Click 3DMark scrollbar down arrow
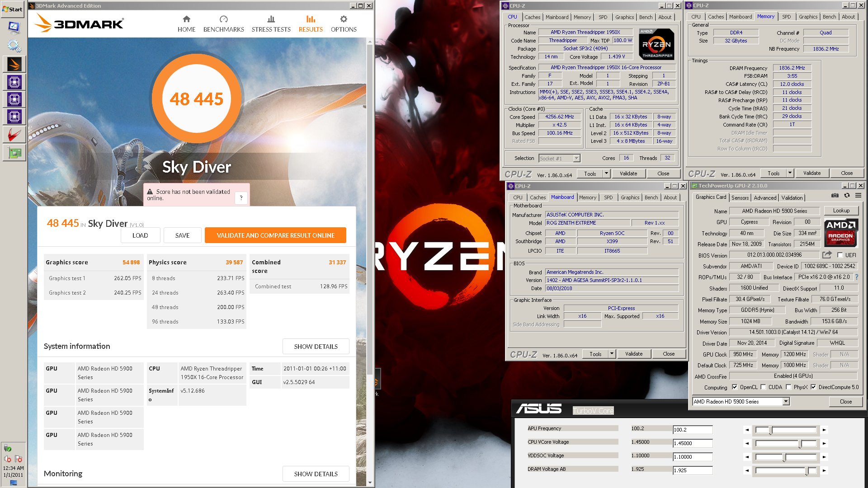Screen dimensions: 868x488 370,482
